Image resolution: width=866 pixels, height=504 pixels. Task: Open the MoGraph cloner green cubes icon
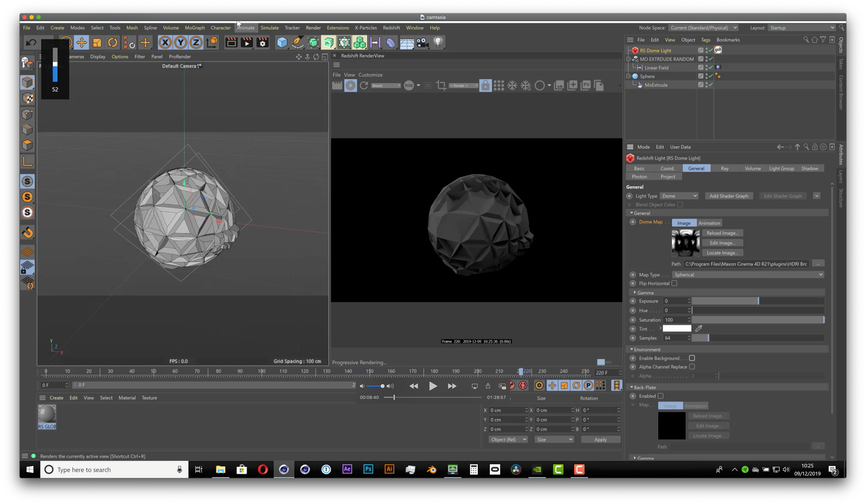pyautogui.click(x=360, y=43)
